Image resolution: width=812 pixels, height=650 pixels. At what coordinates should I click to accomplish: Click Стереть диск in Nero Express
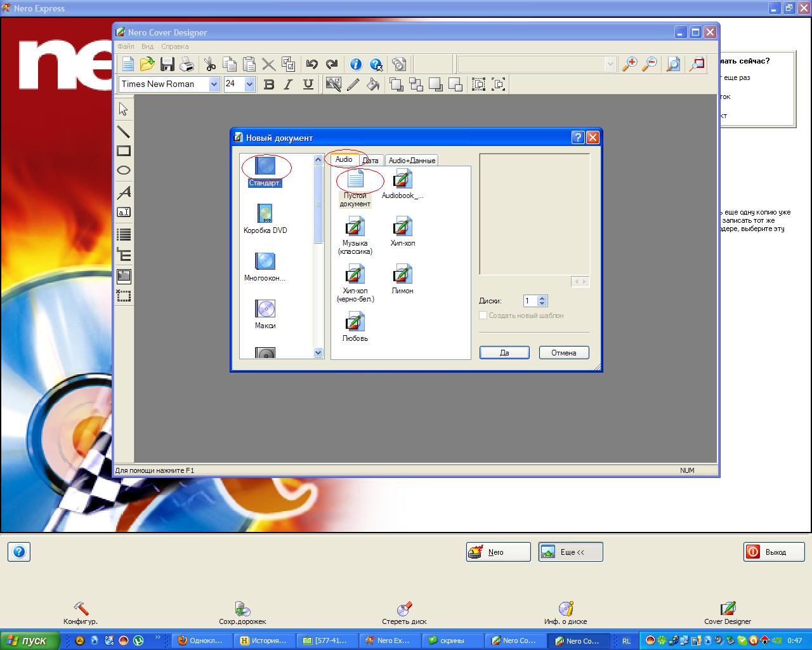(404, 614)
